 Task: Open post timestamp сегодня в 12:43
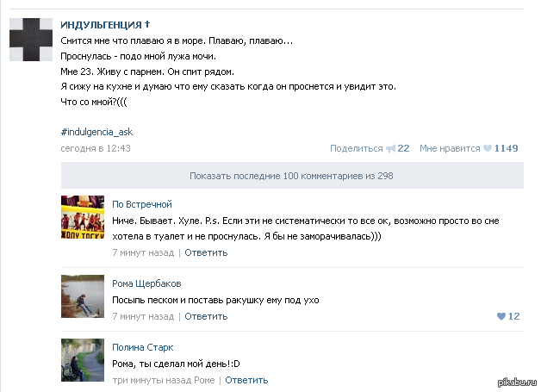pyautogui.click(x=96, y=148)
